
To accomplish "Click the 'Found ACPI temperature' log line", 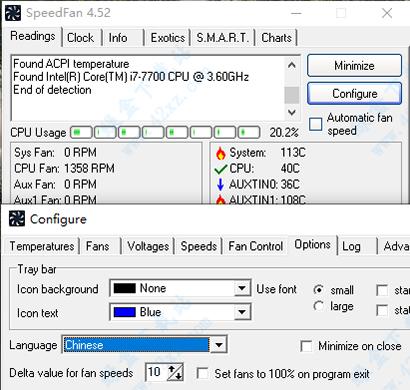I will (71, 64).
